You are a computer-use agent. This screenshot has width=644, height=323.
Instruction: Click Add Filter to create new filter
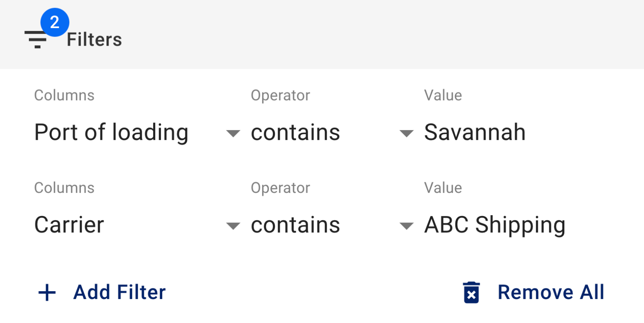point(119,292)
